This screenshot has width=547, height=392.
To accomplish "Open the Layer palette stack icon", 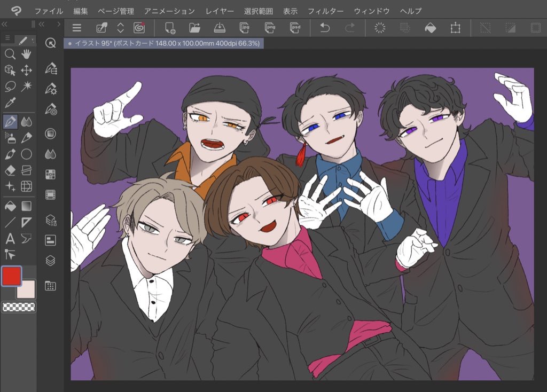I will tap(51, 261).
